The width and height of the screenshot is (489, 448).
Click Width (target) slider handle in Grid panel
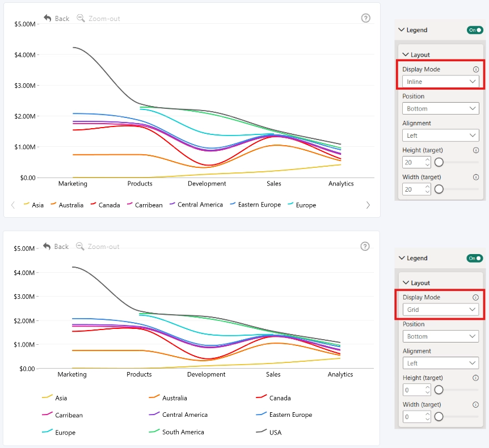(439, 416)
